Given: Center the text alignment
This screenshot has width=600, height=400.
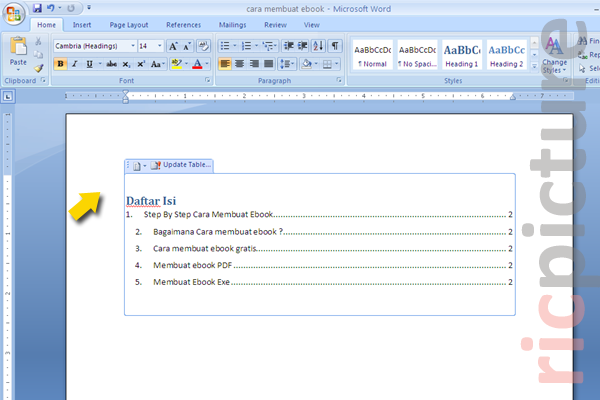Looking at the screenshot, I should click(x=240, y=64).
